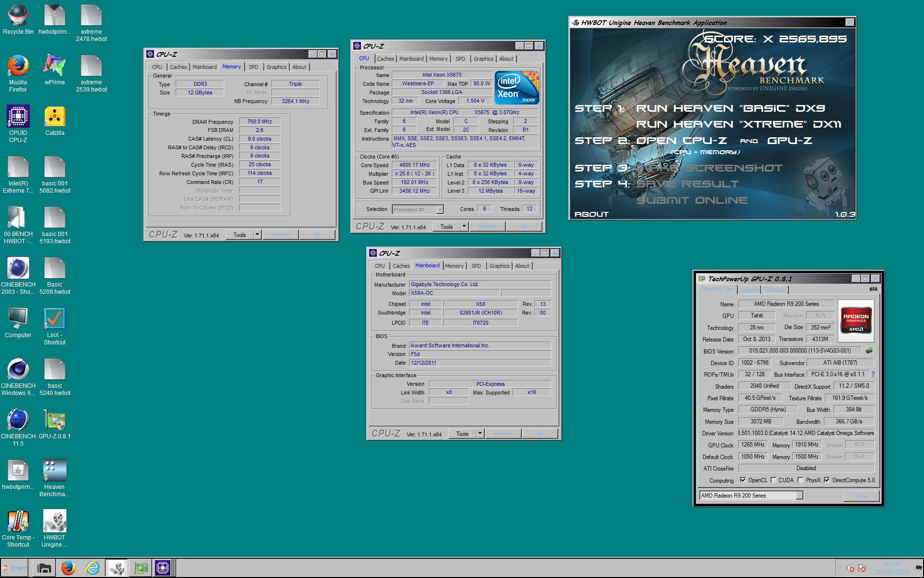Launch Catzilla benchmark icon
924x578 pixels.
click(54, 119)
